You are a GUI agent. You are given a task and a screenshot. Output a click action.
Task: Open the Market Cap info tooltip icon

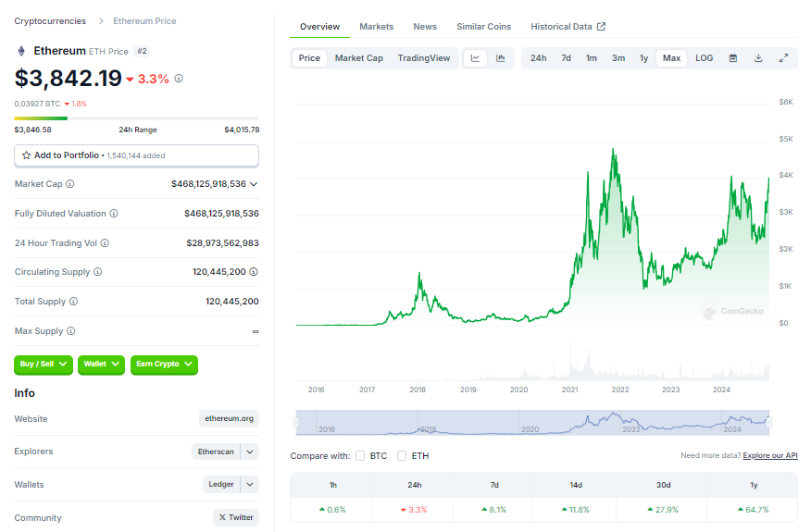[x=69, y=183]
